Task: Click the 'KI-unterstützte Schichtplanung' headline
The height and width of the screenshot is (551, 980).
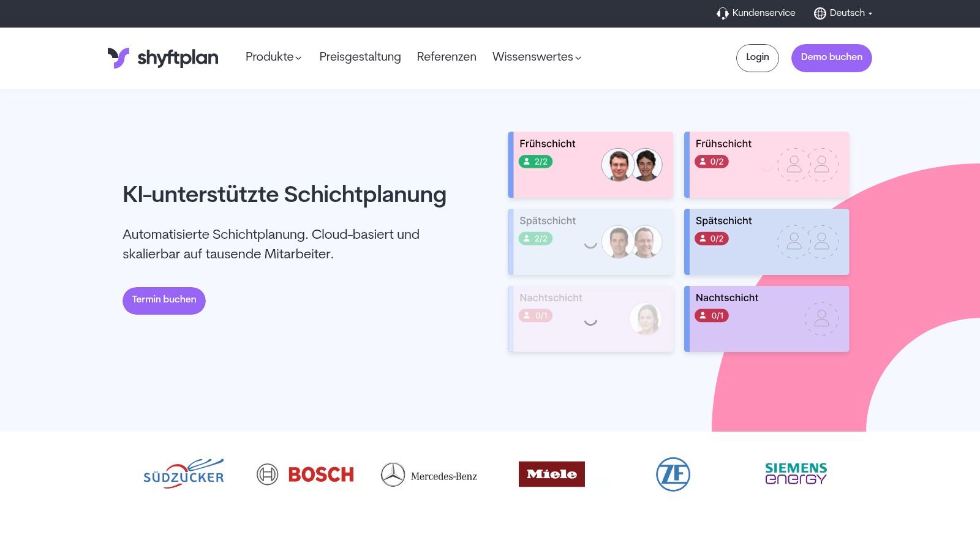Action: [284, 195]
